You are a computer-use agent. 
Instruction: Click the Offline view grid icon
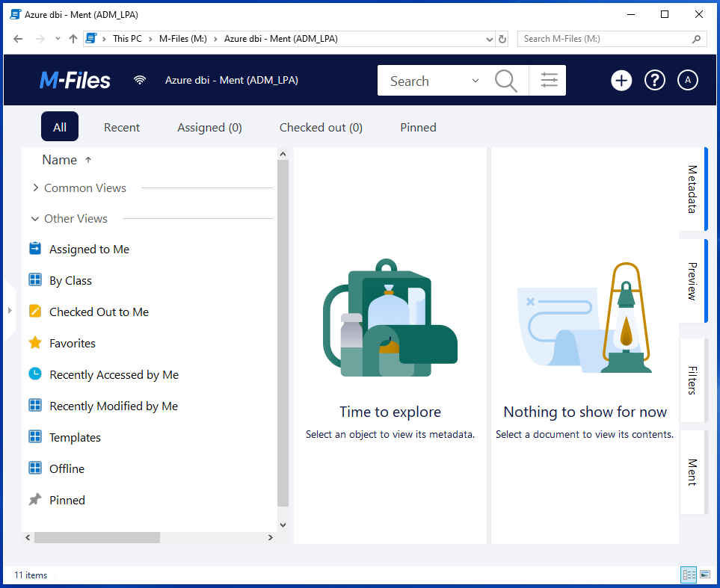click(x=35, y=468)
